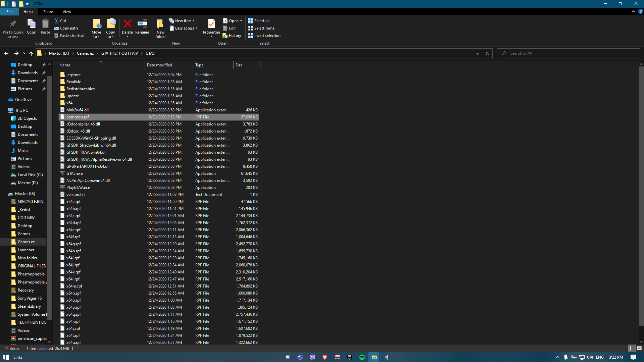Click the New folder icon

[160, 24]
